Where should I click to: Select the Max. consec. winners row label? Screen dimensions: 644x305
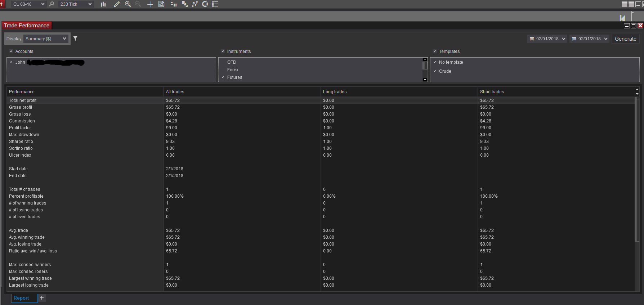[30, 265]
